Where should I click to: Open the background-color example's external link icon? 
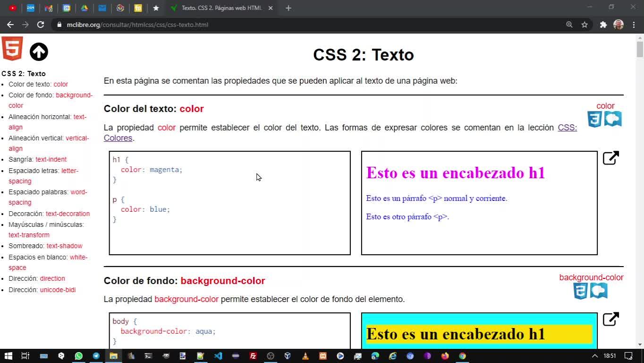point(611,319)
